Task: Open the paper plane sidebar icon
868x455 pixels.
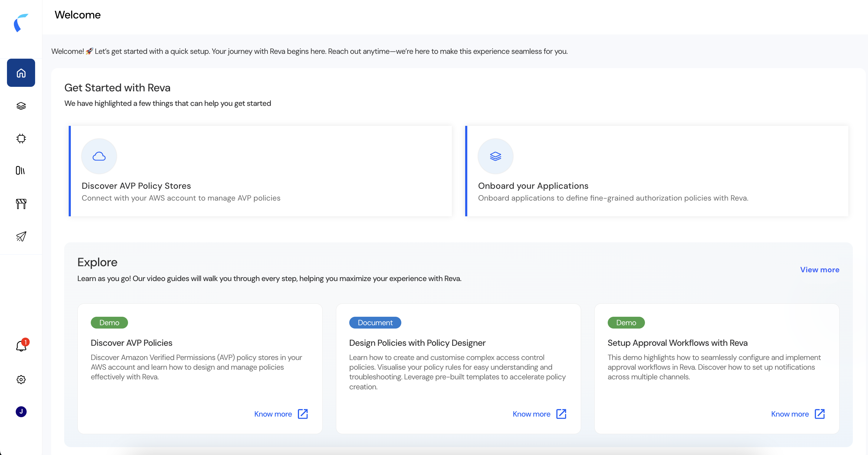Action: coord(21,236)
